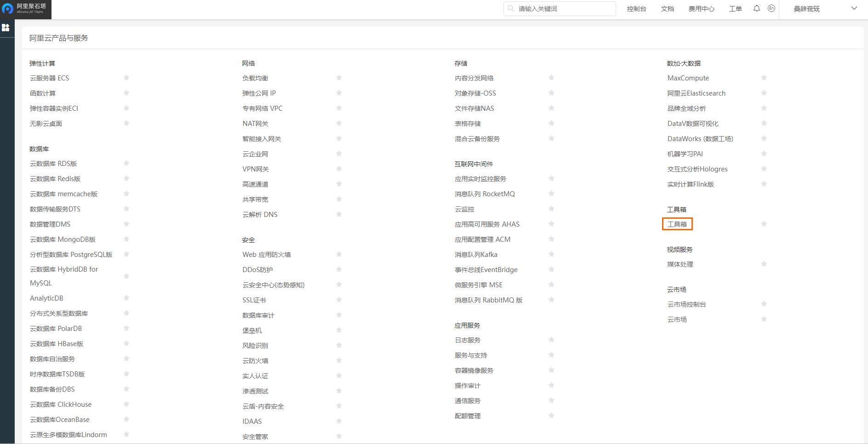The image size is (868, 444).
Task: Open the 云服务器 ECS product link
Action: click(50, 78)
